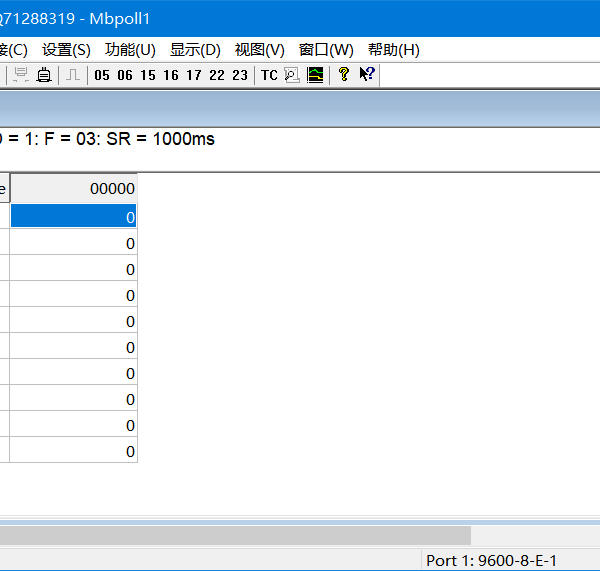
Task: Click the horizontal scrollbar at bottom
Action: pos(235,535)
